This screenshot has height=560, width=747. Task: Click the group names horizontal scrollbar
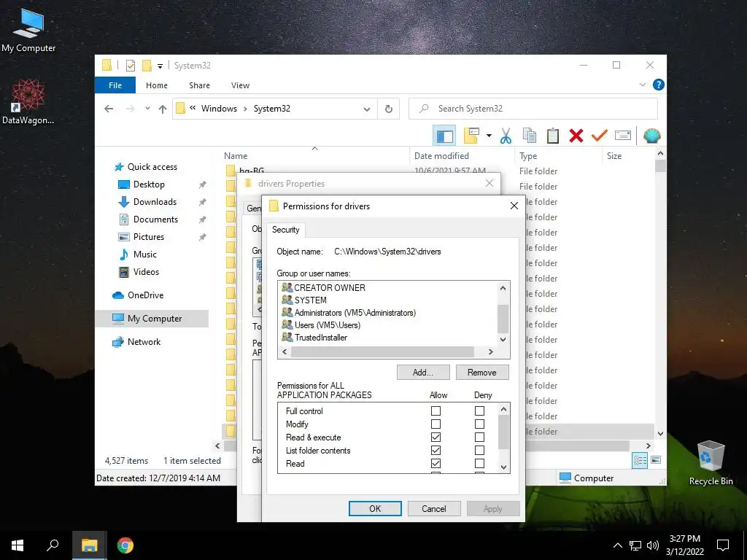click(382, 352)
